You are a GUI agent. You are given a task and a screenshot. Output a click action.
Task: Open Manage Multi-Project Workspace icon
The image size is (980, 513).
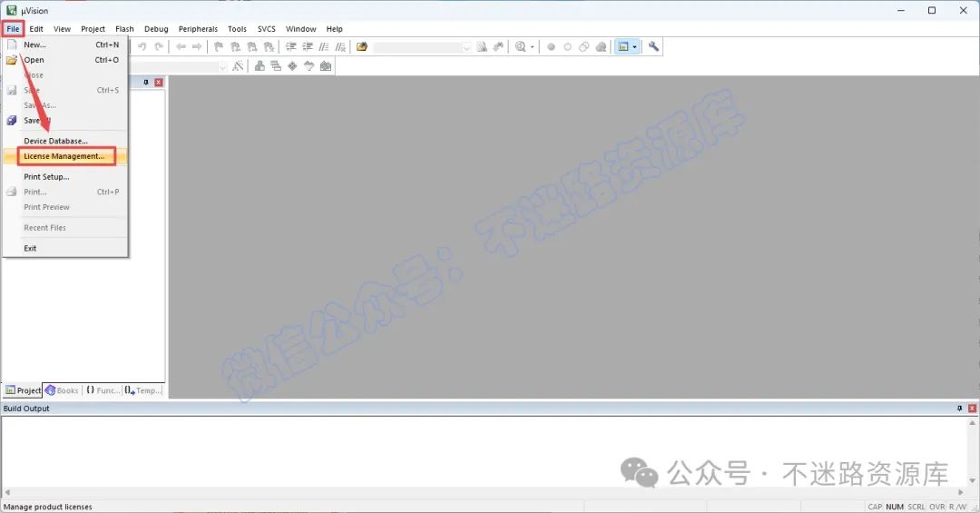(x=276, y=66)
